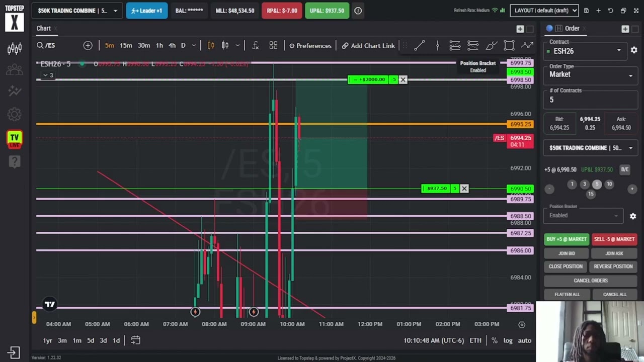Click the Leader +1 button
Screen dimensions: 644x362
coord(147,11)
